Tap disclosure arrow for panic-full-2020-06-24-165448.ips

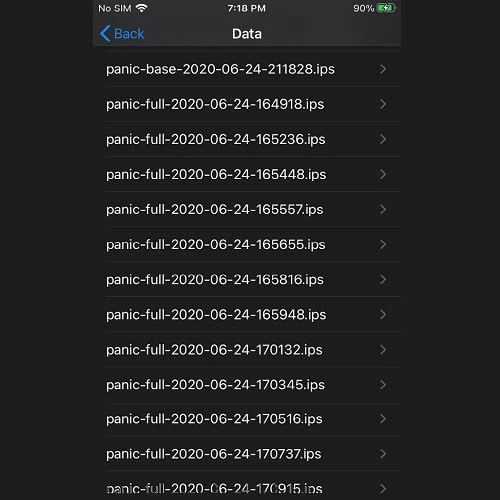point(383,174)
